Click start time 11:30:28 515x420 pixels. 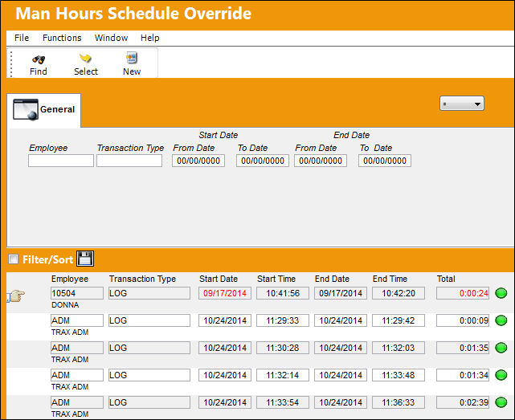[283, 348]
